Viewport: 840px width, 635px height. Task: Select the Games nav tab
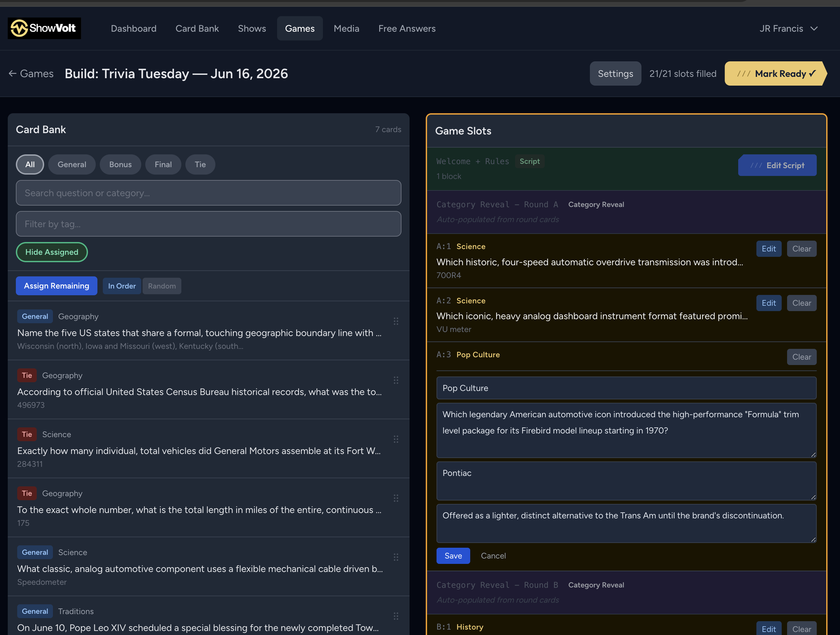click(x=300, y=29)
